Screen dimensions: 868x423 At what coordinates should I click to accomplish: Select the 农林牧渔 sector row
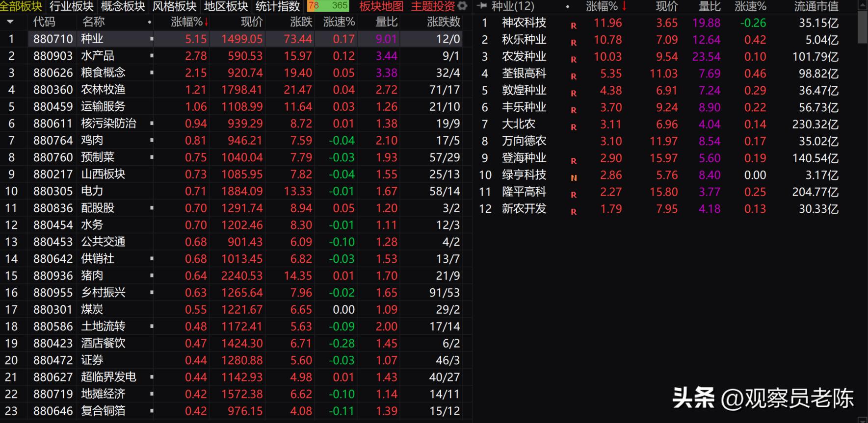tap(236, 90)
